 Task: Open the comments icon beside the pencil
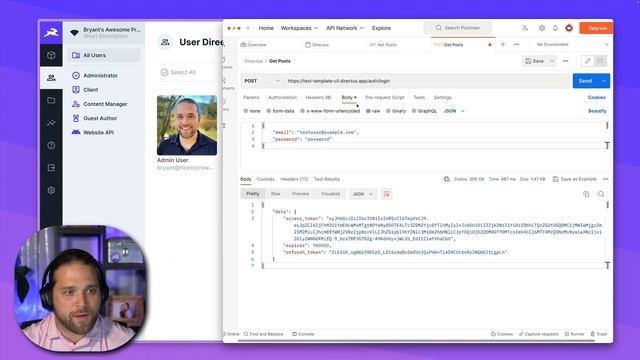(600, 61)
